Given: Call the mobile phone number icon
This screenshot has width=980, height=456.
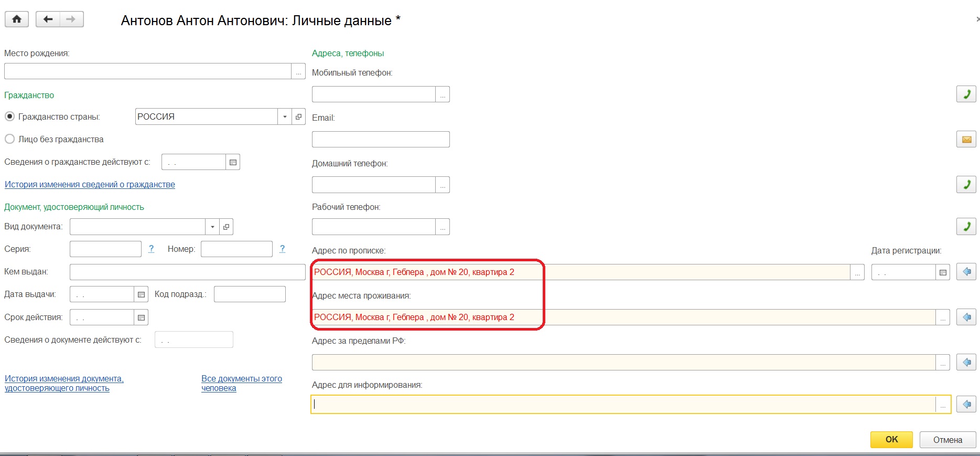Looking at the screenshot, I should 966,94.
